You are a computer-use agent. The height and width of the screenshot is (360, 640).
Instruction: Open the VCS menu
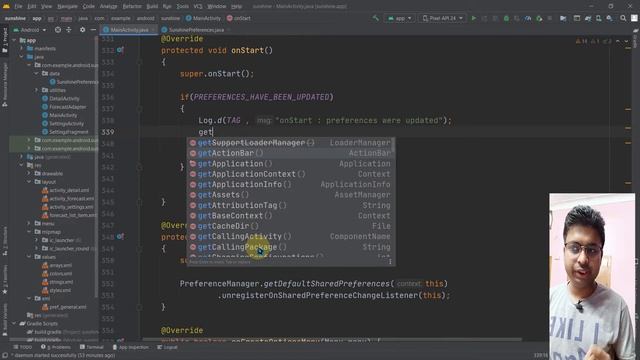(198, 7)
